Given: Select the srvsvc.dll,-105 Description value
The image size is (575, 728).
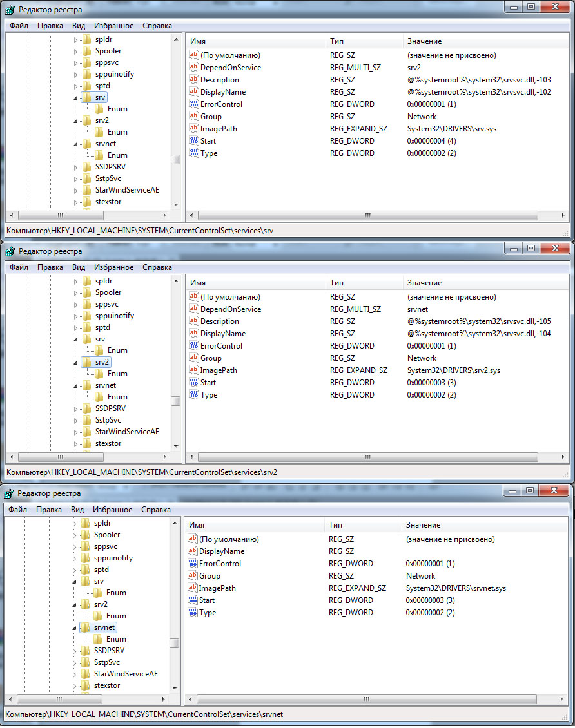Looking at the screenshot, I should pos(479,321).
